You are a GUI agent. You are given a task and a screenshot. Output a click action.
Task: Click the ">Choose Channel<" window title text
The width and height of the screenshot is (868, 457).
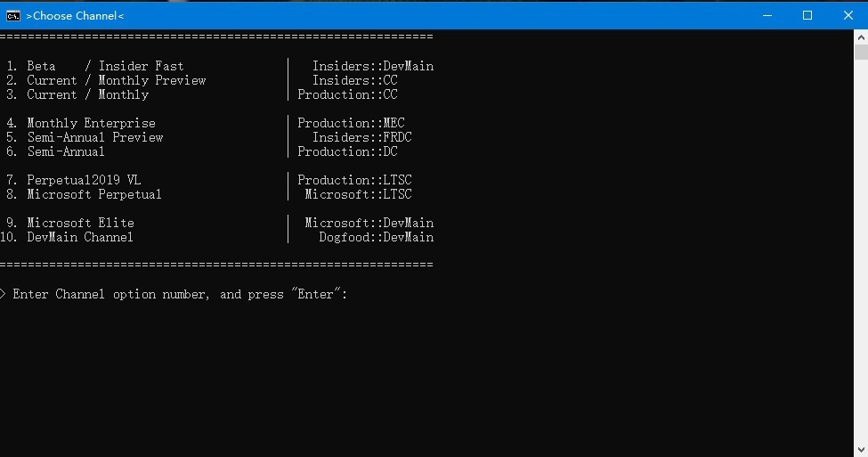(x=75, y=16)
